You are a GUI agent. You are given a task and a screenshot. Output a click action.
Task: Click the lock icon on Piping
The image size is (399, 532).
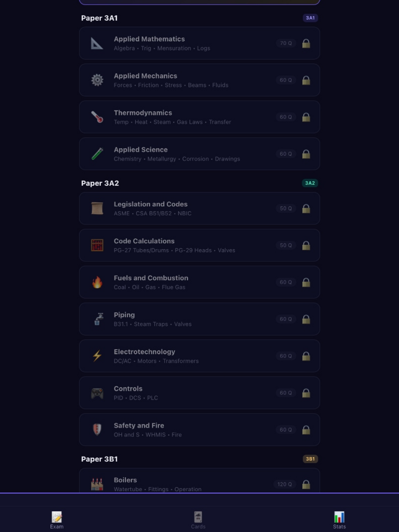pyautogui.click(x=306, y=319)
